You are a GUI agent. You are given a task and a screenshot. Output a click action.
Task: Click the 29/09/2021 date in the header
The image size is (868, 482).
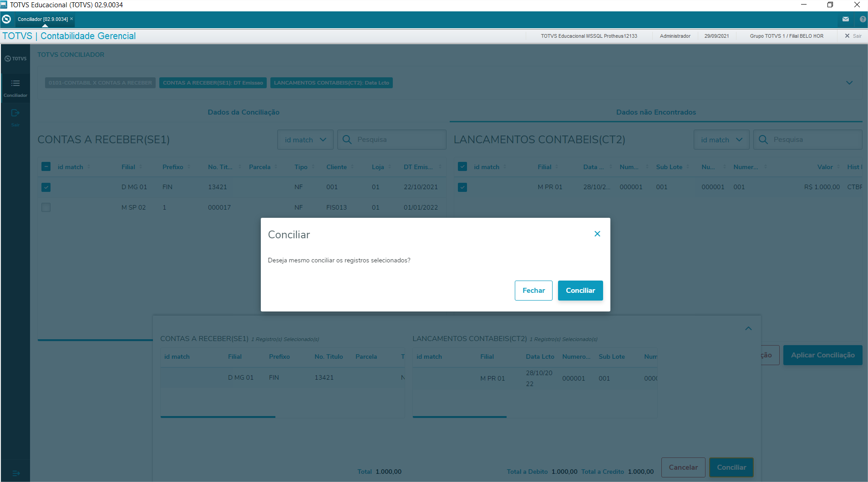[x=716, y=36]
